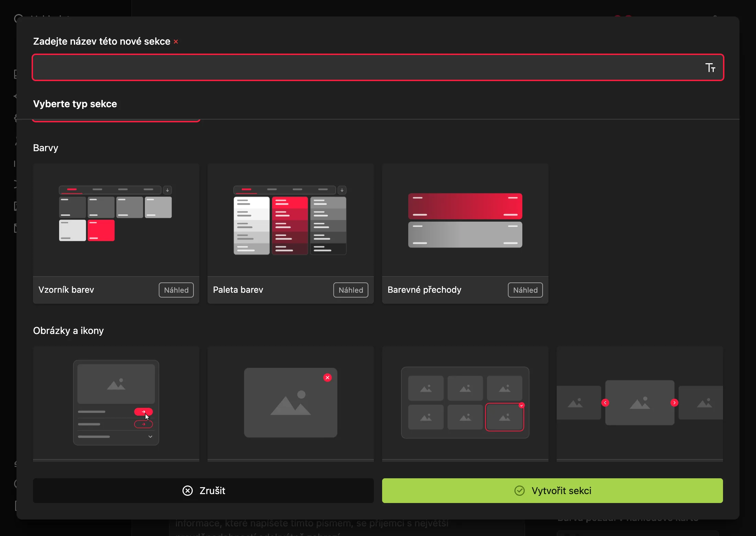
Task: Click the text format icon in name field
Action: [x=710, y=68]
